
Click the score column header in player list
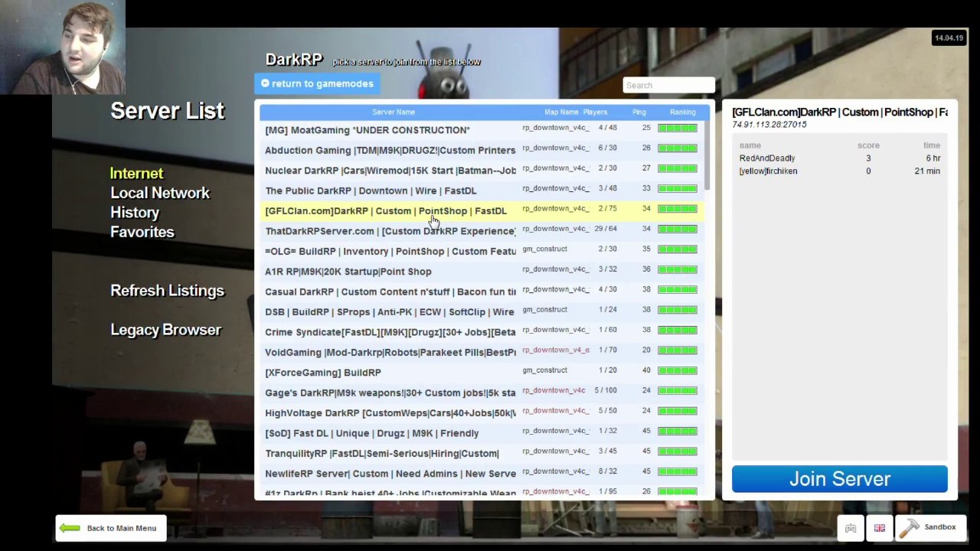pyautogui.click(x=868, y=145)
